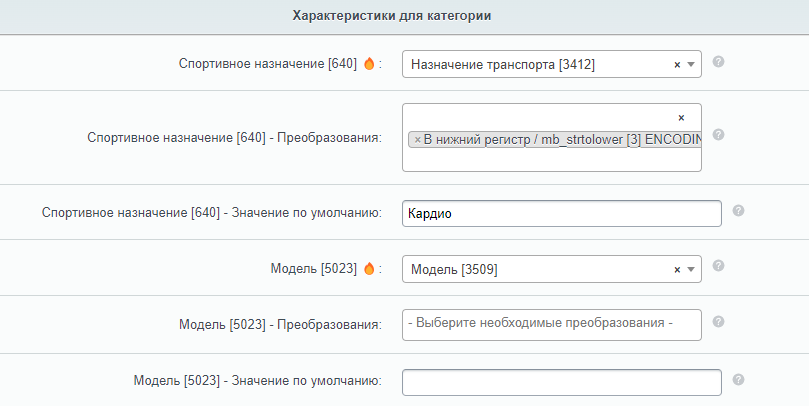Clear Модель [3509] selection with x
The image size is (809, 406).
pyautogui.click(x=677, y=270)
